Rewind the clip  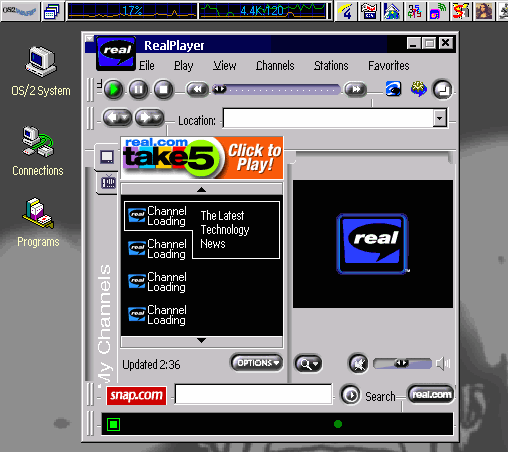(x=197, y=89)
